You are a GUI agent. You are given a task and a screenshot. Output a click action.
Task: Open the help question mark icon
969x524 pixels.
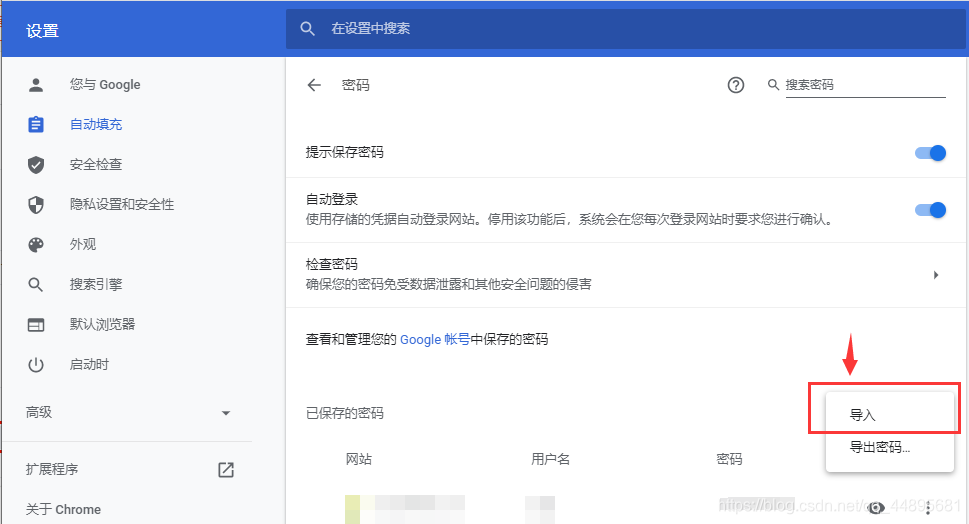[x=735, y=85]
